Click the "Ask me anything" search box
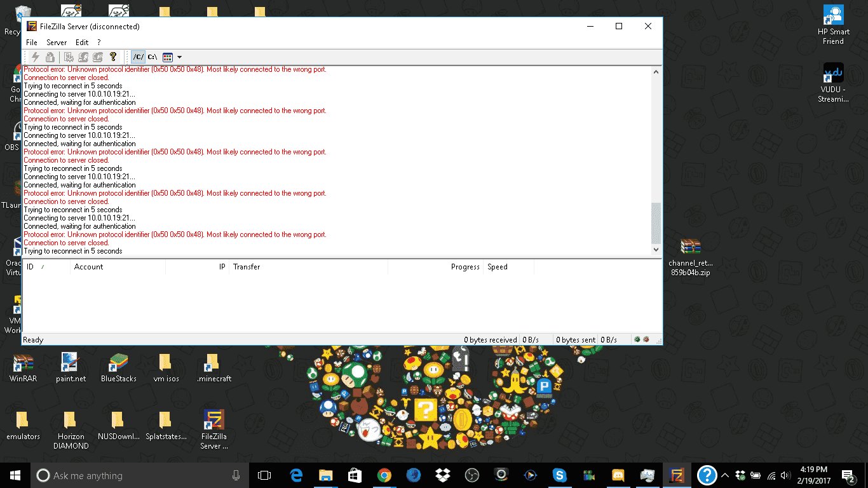 (139, 475)
